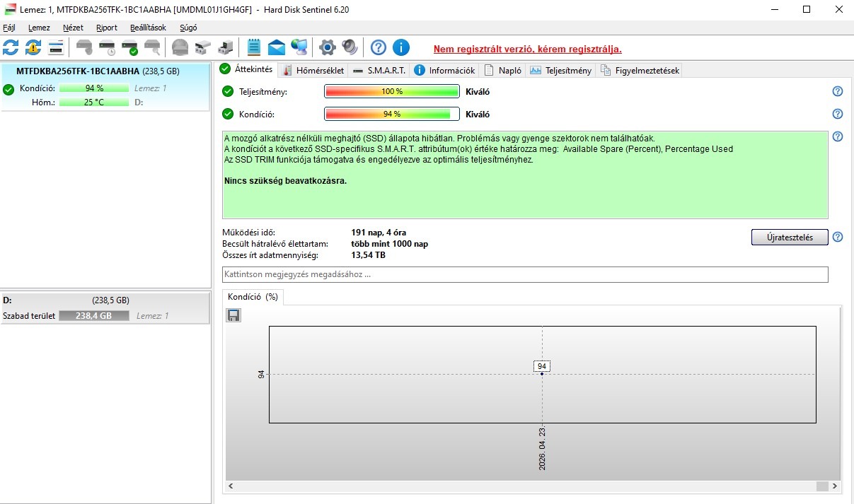Image resolution: width=854 pixels, height=504 pixels.
Task: Click the help icon beside Teljesítmény bar
Action: point(838,91)
